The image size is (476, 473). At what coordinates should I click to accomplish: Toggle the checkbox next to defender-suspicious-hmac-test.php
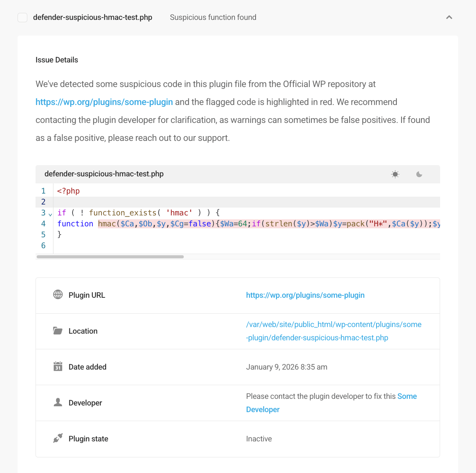(x=22, y=17)
